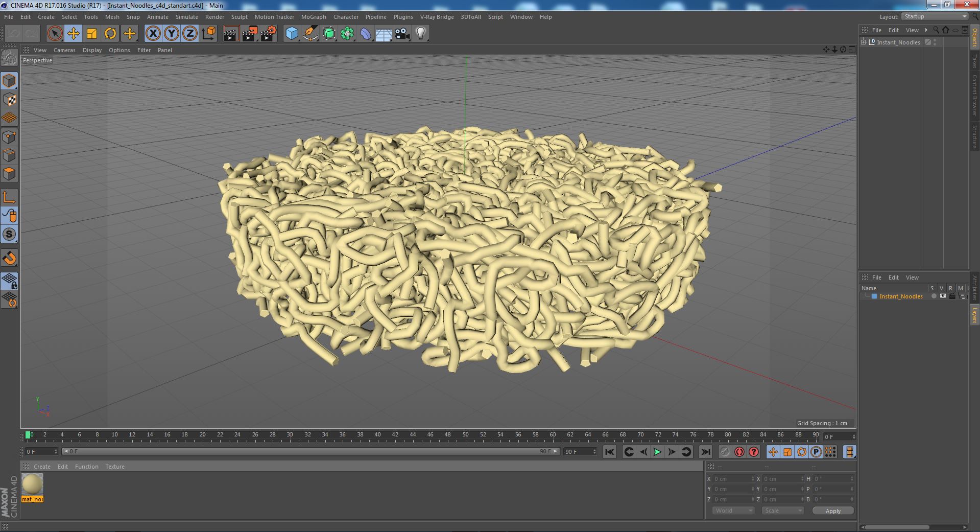The height and width of the screenshot is (532, 980).
Task: Open Edit Render Settings gear clapperboard
Action: [269, 34]
